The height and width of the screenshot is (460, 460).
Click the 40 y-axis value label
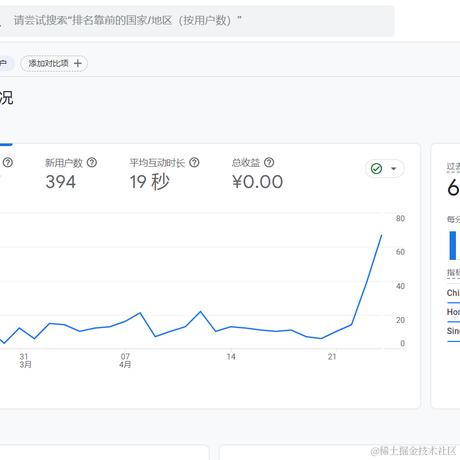[x=400, y=286]
